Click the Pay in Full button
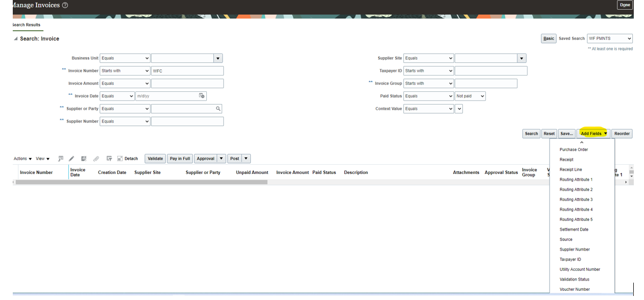The height and width of the screenshot is (300, 644). (x=179, y=158)
